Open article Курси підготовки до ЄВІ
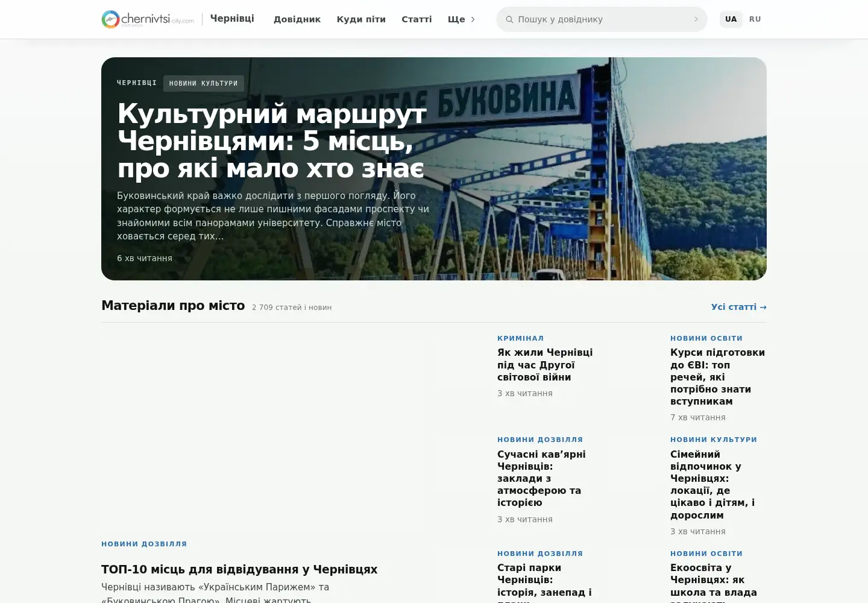The image size is (868, 603). pos(717,377)
